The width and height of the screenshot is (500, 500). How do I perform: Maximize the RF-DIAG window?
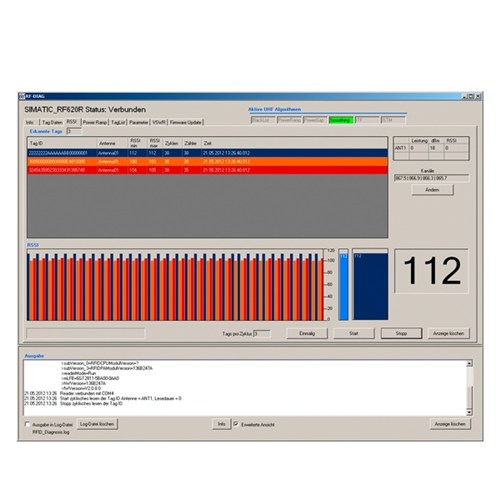[471, 96]
